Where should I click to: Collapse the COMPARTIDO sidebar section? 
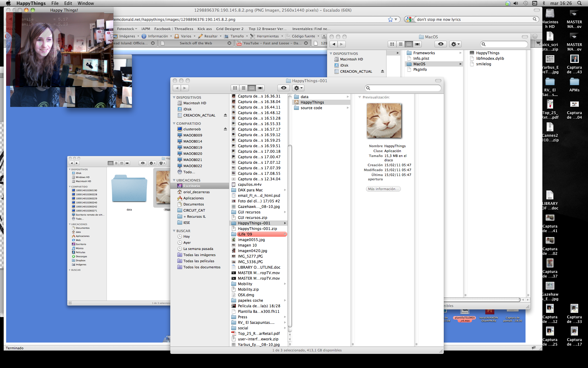174,124
